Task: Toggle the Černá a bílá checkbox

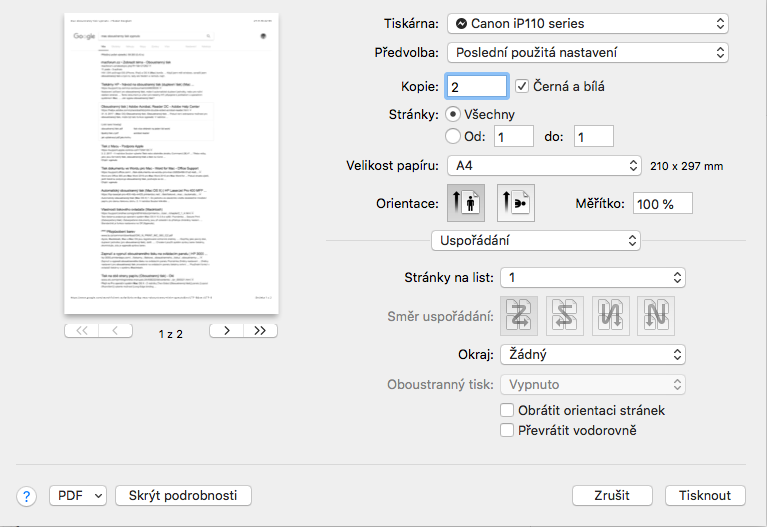Action: (522, 87)
